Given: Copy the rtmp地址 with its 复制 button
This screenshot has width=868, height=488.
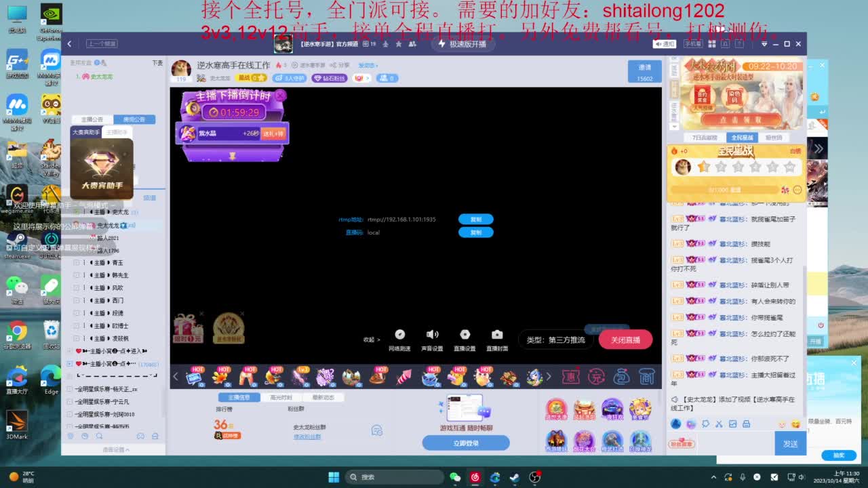Looking at the screenshot, I should coord(475,220).
